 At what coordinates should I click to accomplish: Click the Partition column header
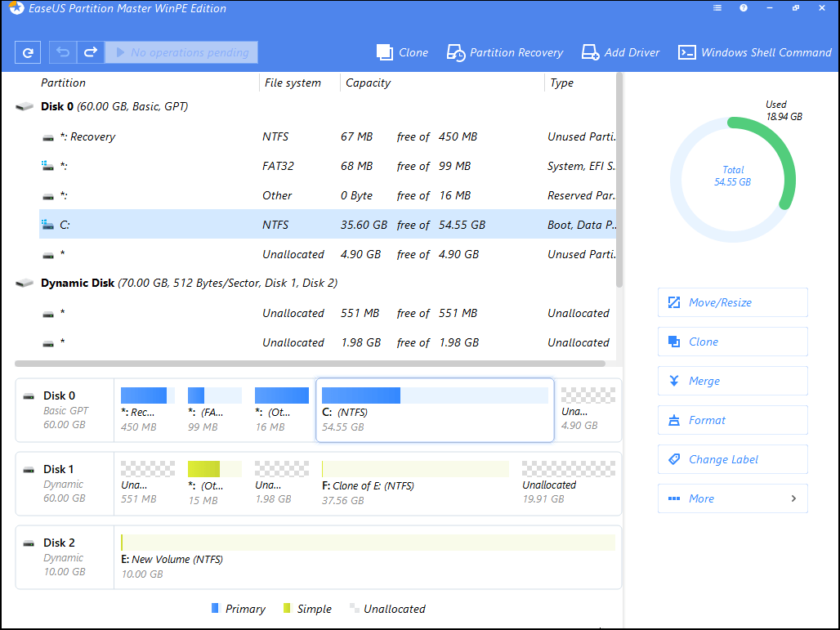coord(63,83)
